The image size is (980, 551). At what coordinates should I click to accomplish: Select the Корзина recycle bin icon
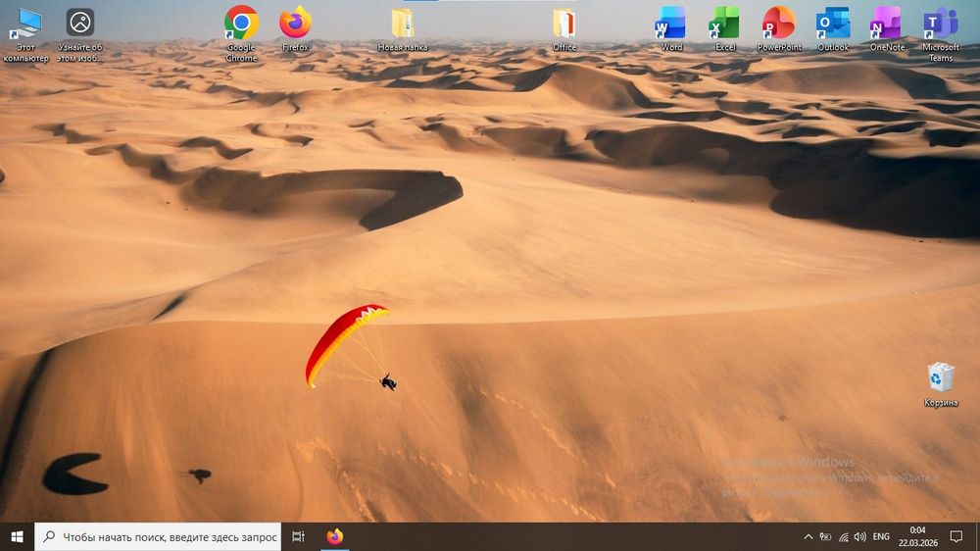[x=941, y=384]
